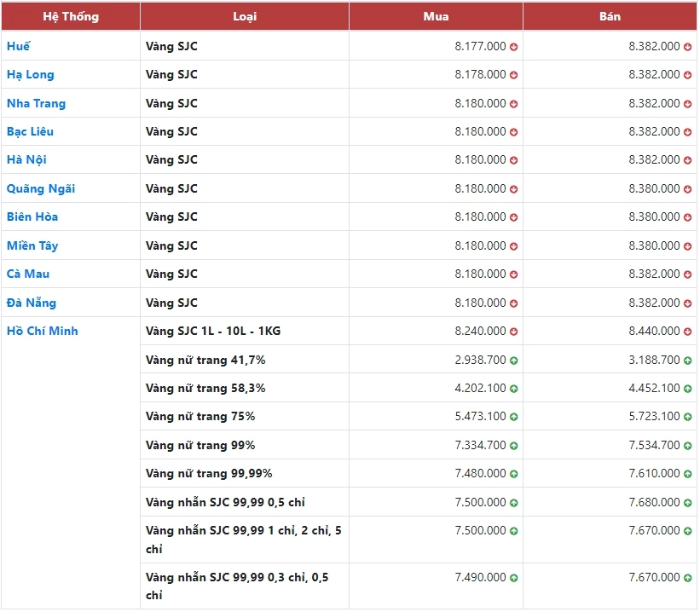Click the Loại column header

click(x=245, y=16)
